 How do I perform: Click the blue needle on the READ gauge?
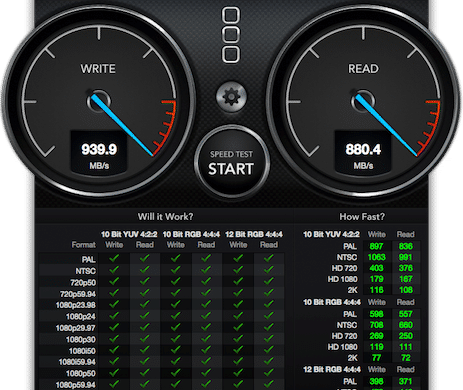386,125
